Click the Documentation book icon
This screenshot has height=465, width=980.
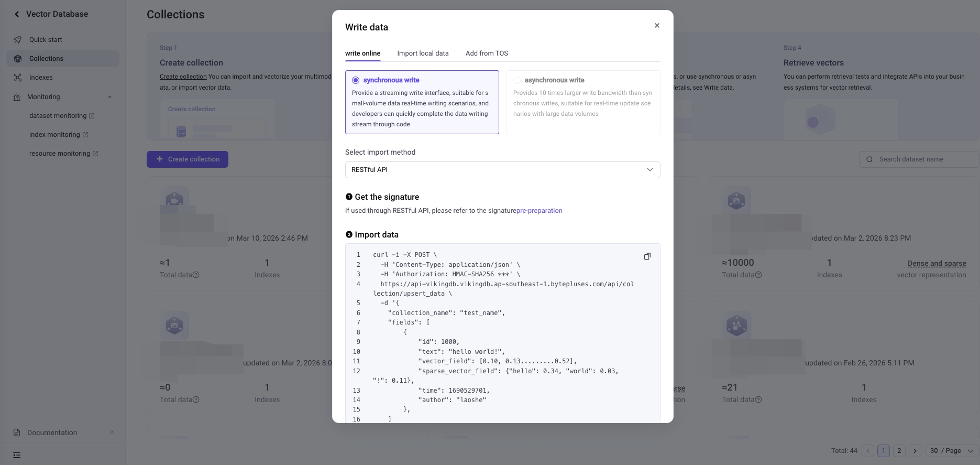[x=17, y=432]
